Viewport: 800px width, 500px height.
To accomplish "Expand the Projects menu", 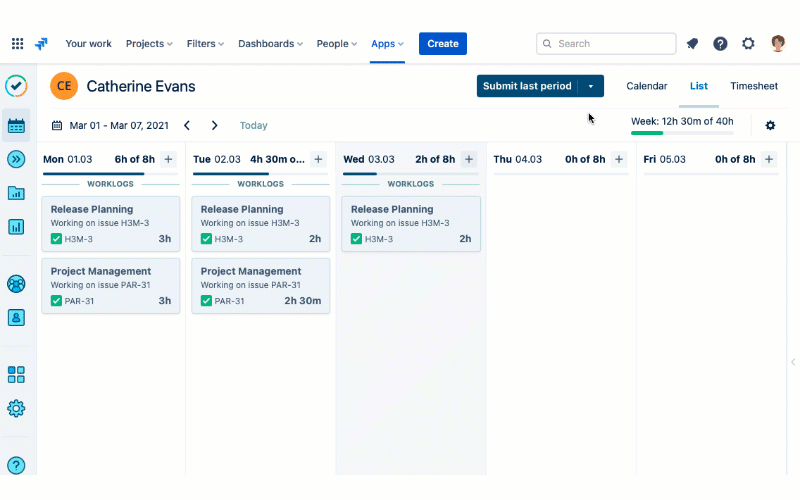I will pos(149,44).
